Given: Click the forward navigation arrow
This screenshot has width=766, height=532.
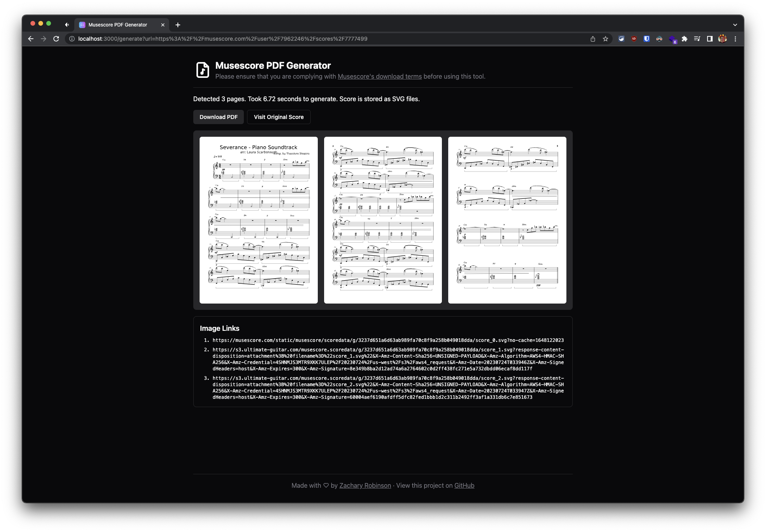Looking at the screenshot, I should [x=43, y=39].
